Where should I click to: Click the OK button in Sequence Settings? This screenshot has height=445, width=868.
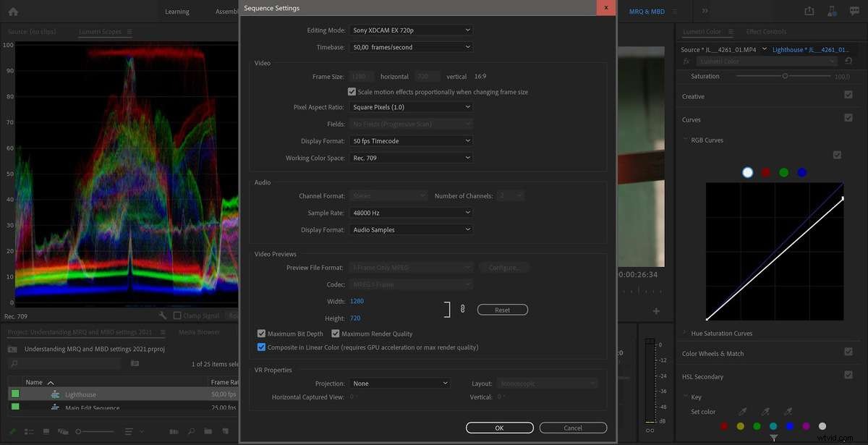point(499,428)
